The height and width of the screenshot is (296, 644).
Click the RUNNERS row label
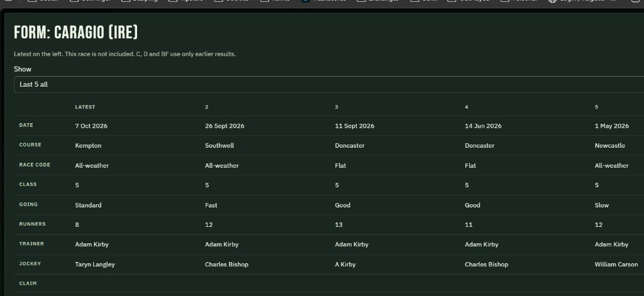(33, 224)
